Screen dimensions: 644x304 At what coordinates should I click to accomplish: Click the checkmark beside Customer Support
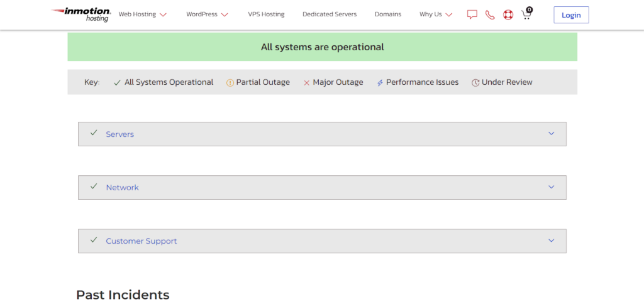pos(94,240)
